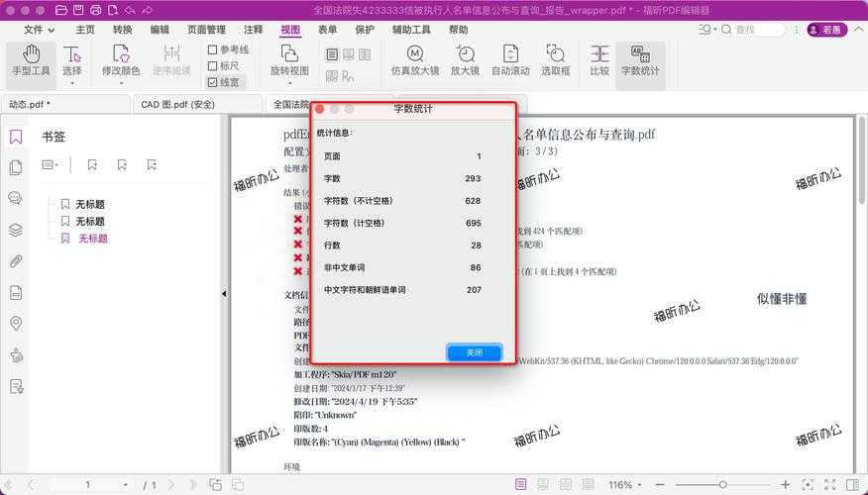
Task: Open 字数统计 word count tool
Action: 640,60
